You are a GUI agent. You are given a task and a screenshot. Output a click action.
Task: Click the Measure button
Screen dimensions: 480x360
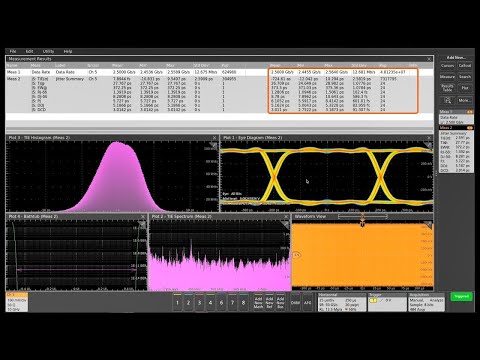click(447, 77)
